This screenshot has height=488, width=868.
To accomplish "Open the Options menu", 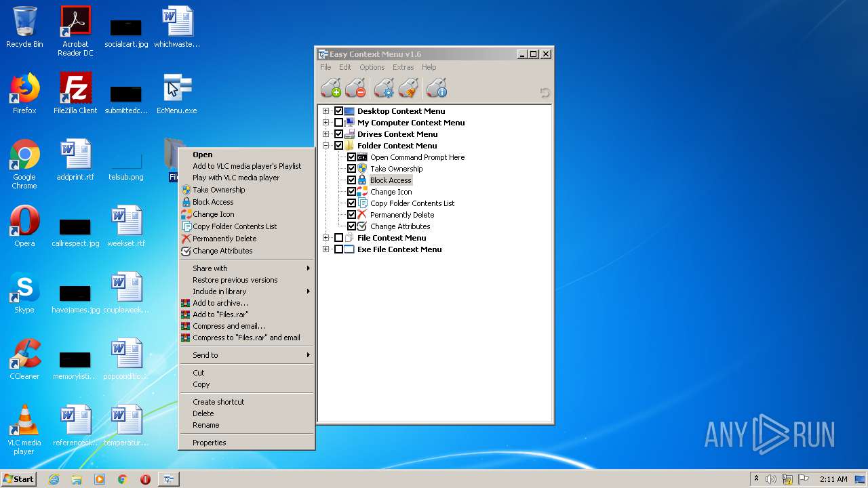I will (372, 67).
